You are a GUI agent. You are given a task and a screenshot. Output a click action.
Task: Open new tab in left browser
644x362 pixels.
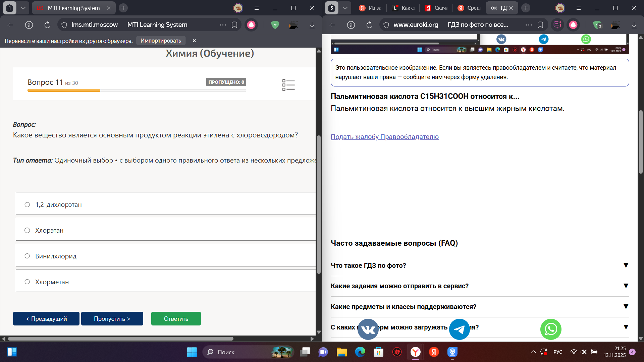[123, 8]
